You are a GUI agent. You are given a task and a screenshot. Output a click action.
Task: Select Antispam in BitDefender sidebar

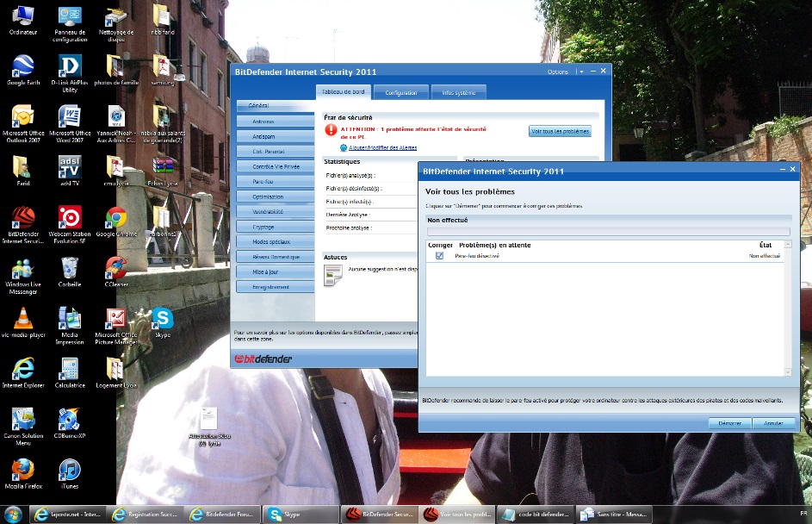[275, 136]
